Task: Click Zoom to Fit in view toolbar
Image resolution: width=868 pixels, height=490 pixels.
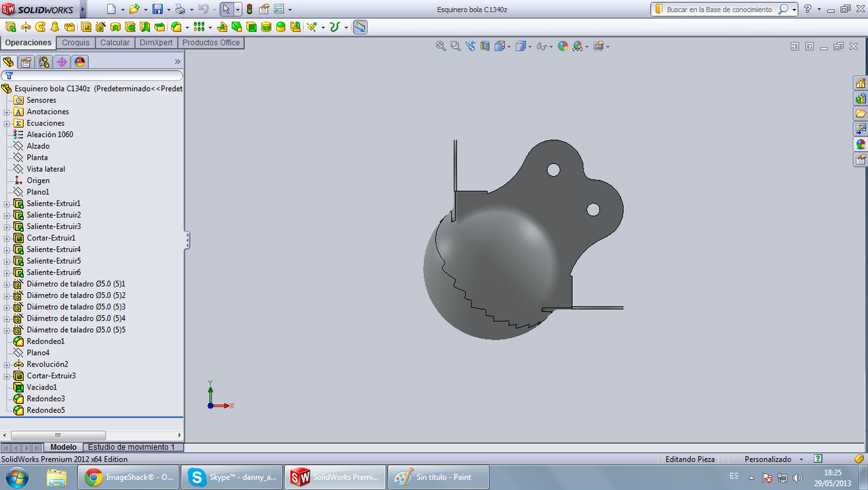Action: click(441, 46)
